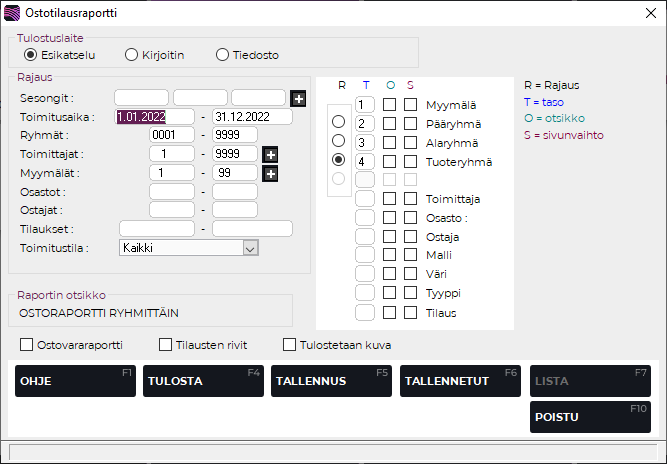667x464 pixels.
Task: Select the Tiedosto output option
Action: 223,54
